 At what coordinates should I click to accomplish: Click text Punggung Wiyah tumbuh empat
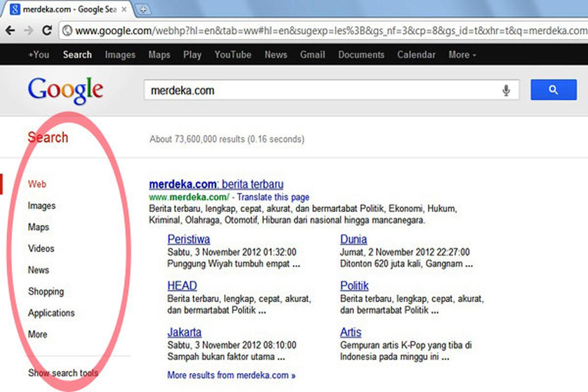pos(234,264)
